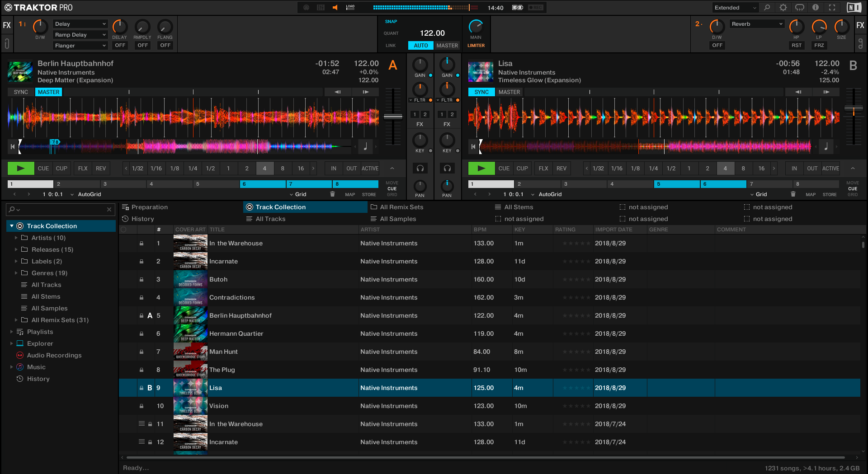
Task: Open the Preparation favorite tab
Action: pyautogui.click(x=149, y=207)
